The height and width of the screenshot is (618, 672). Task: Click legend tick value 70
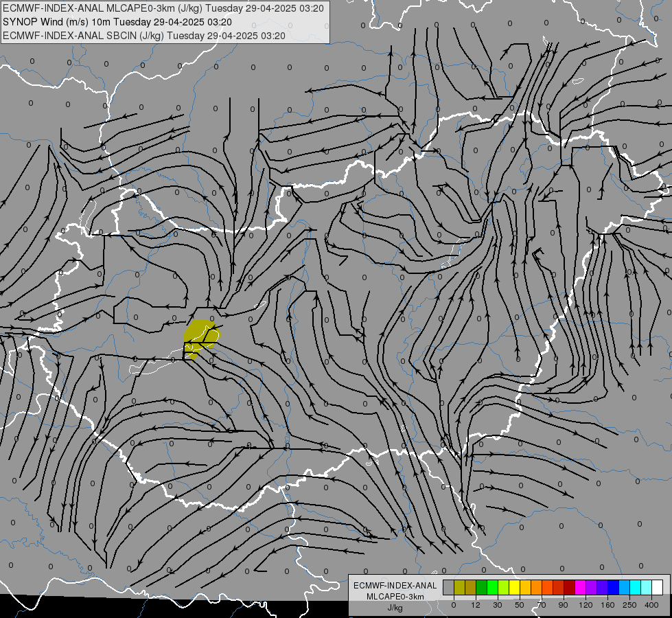542,605
